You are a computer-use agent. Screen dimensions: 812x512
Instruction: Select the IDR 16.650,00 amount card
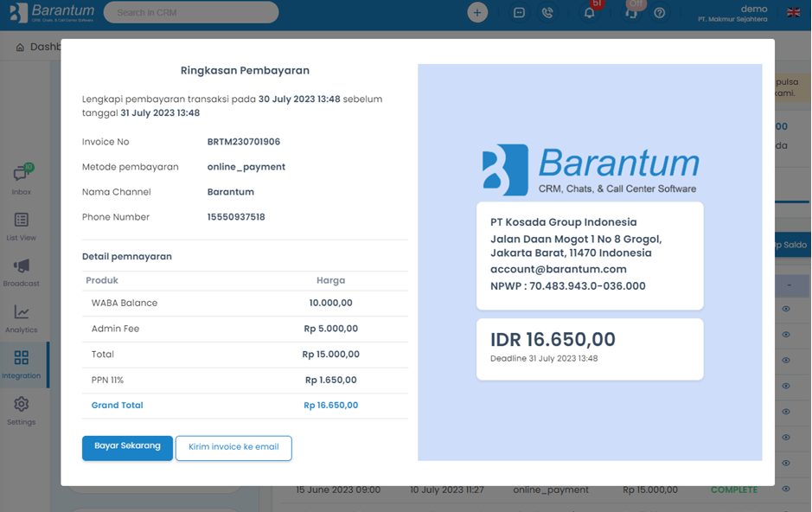[590, 349]
